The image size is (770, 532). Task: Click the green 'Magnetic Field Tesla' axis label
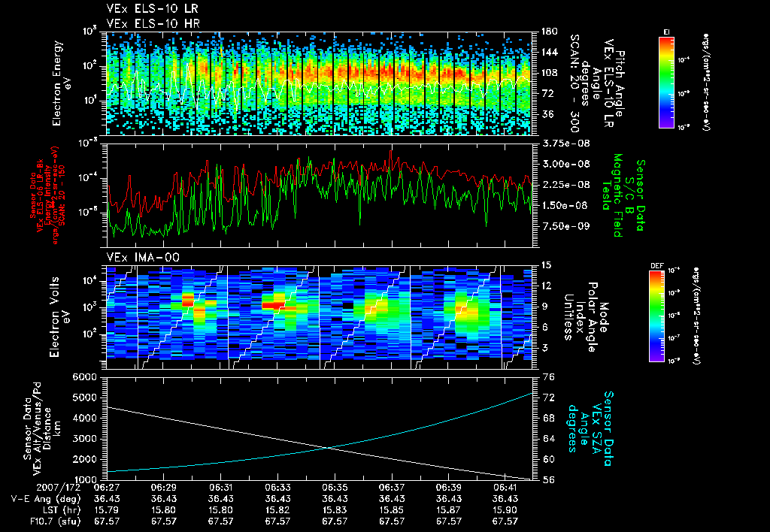(x=612, y=195)
